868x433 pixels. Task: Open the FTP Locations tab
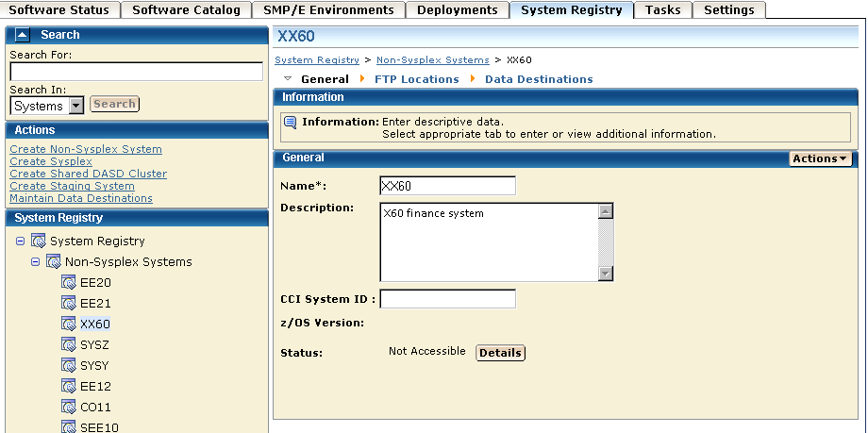416,79
